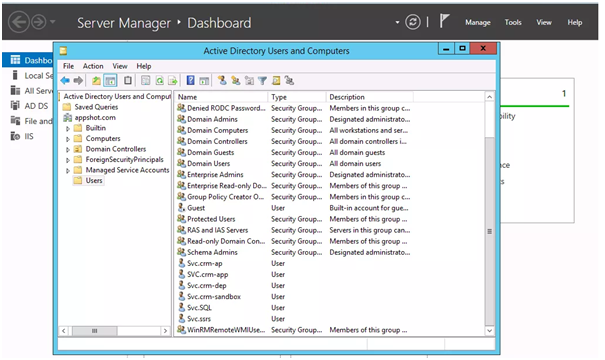Select the SVC.crm-app user account
The height and width of the screenshot is (360, 605).
[208, 275]
